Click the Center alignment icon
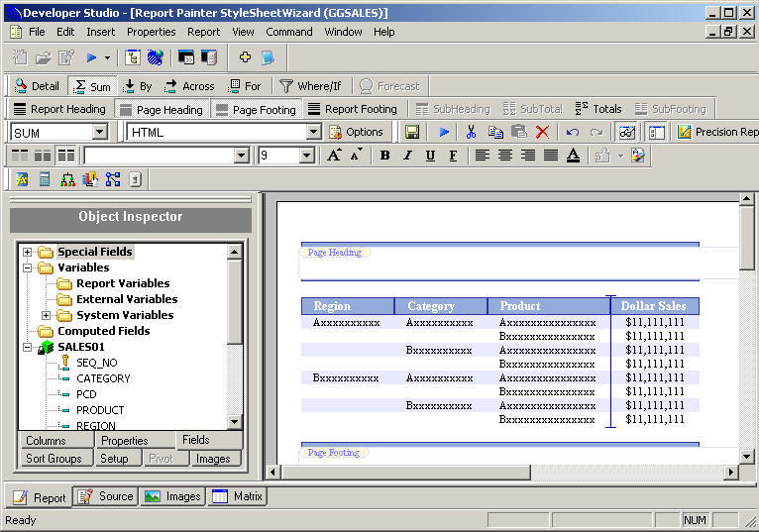Image resolution: width=759 pixels, height=532 pixels. click(x=505, y=156)
